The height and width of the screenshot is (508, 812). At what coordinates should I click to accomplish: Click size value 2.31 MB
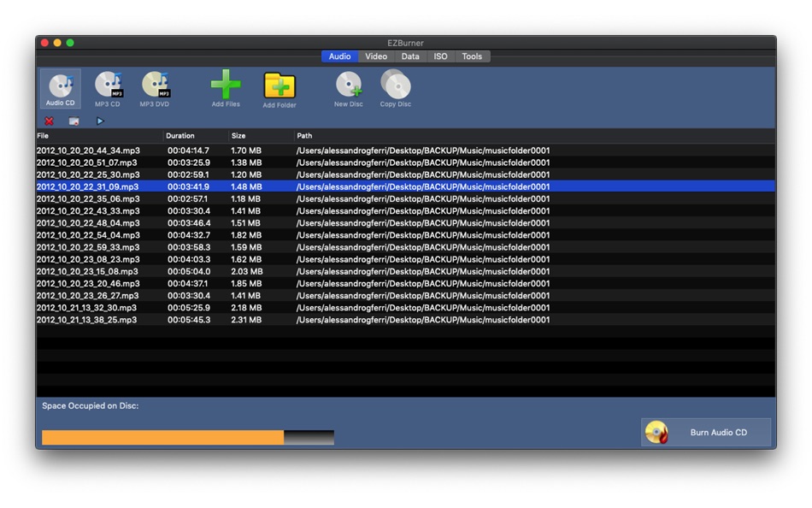click(246, 320)
